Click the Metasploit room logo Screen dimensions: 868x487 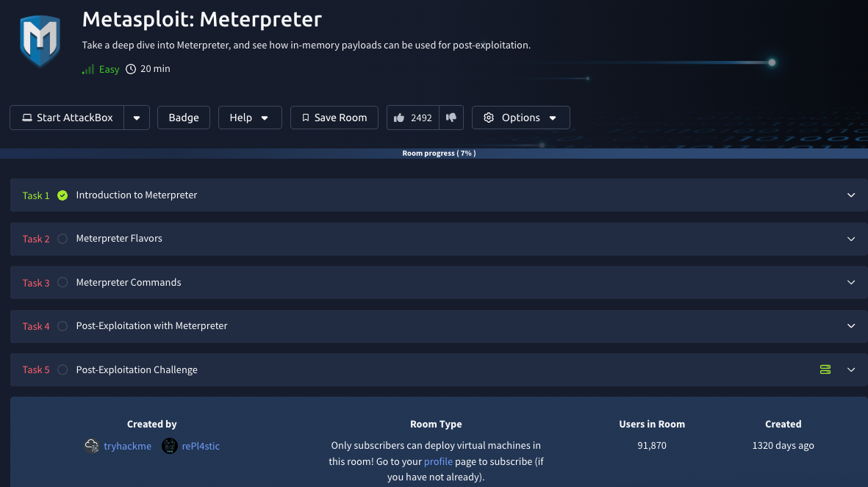point(40,41)
